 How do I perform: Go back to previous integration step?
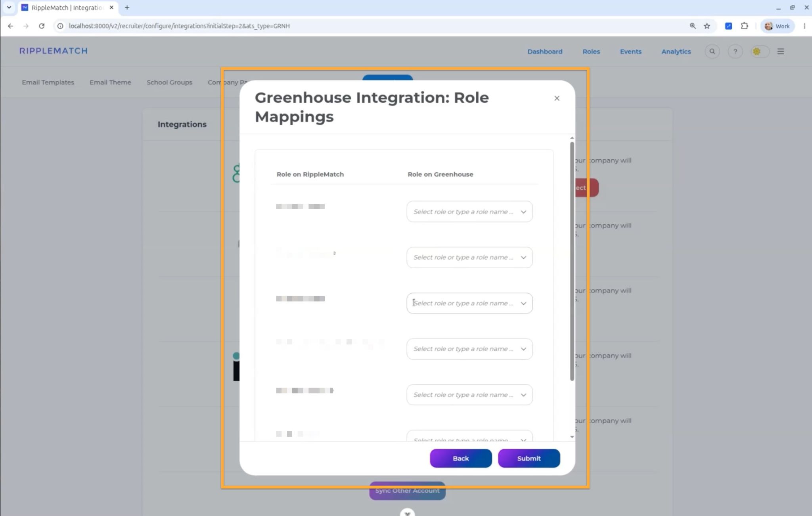tap(461, 458)
